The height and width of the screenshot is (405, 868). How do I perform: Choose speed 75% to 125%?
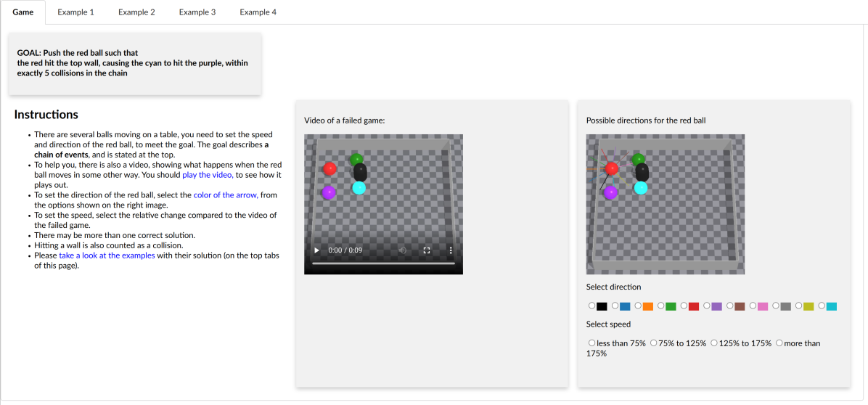coord(653,343)
